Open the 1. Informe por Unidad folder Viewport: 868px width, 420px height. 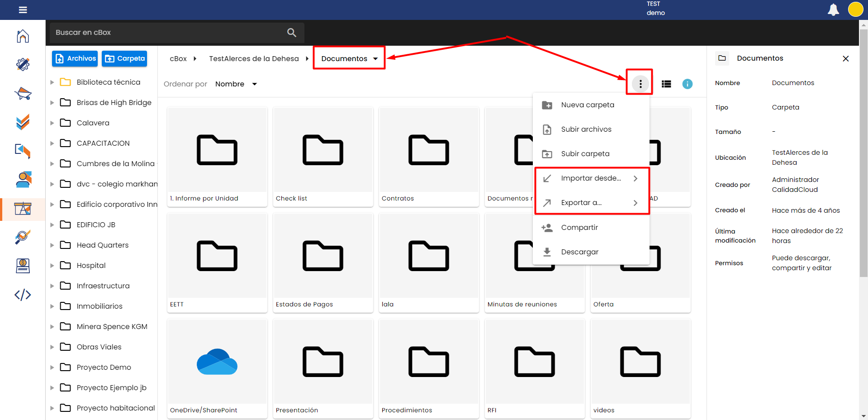pyautogui.click(x=217, y=157)
